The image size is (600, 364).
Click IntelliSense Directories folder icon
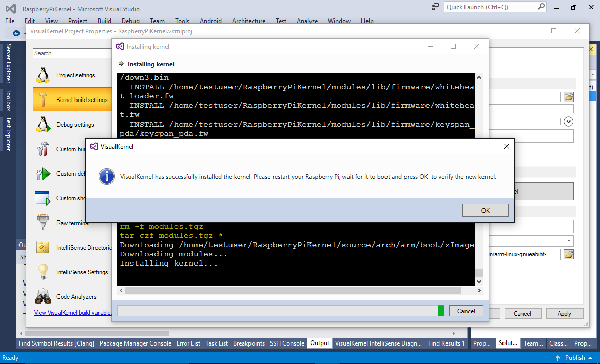[43, 248]
